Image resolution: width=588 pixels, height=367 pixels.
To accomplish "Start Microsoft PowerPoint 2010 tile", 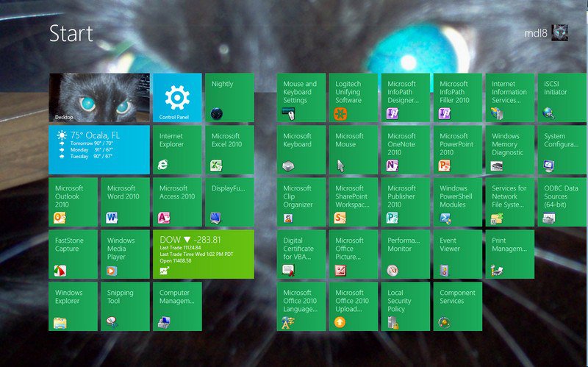I will (457, 150).
